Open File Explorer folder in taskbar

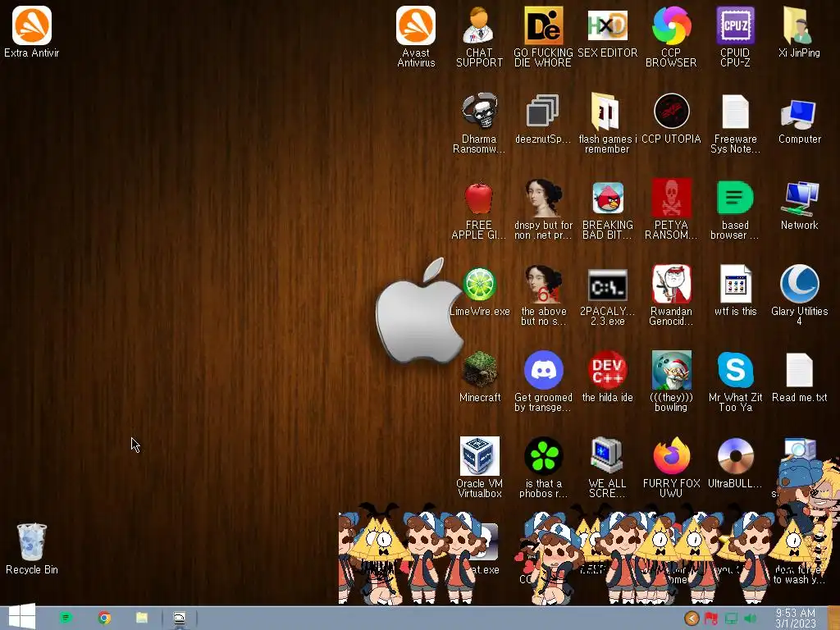[x=141, y=618]
